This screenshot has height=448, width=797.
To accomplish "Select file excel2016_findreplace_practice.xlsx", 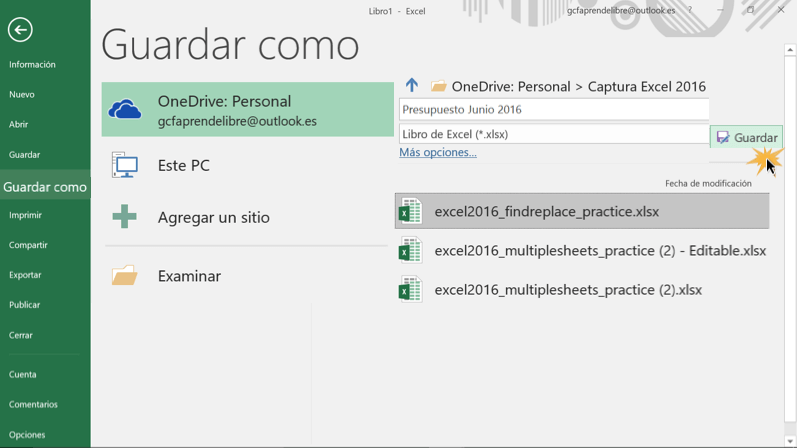I will 582,211.
